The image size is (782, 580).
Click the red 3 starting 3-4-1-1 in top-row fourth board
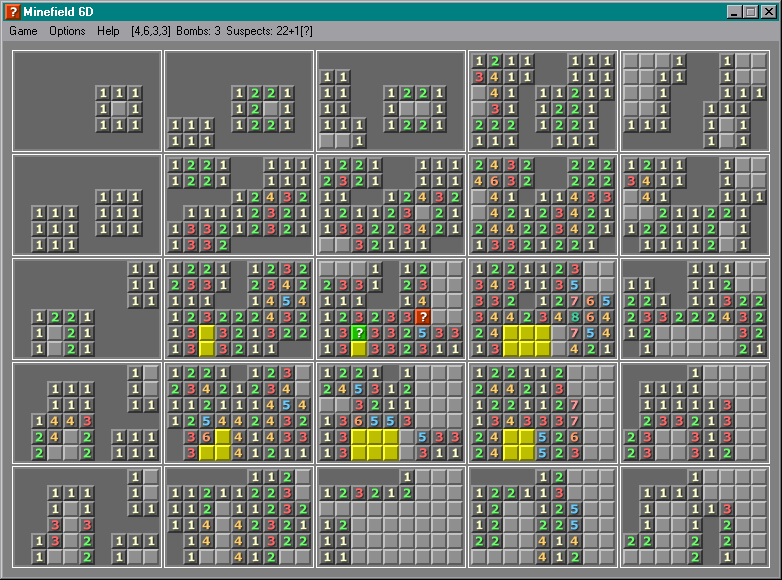click(x=479, y=77)
